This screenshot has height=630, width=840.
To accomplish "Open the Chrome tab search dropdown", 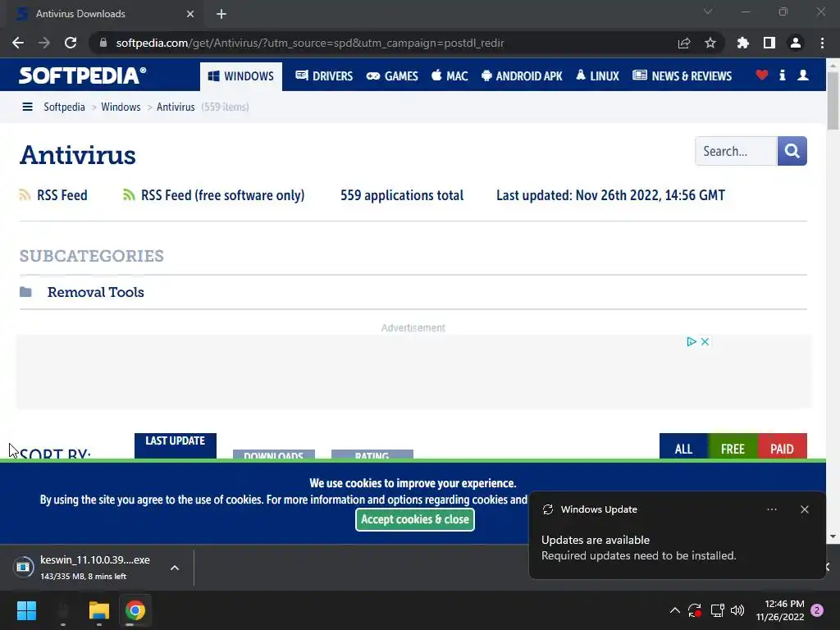I will (x=708, y=11).
